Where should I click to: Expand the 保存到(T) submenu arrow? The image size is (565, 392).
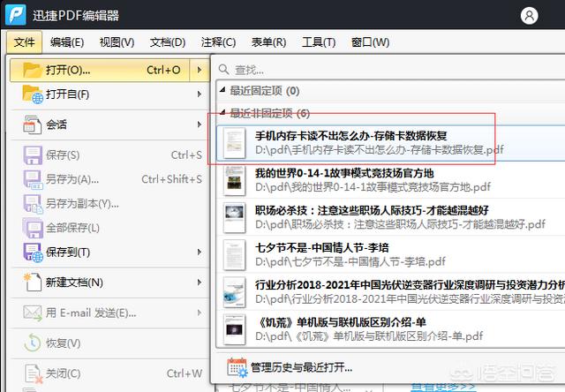[x=200, y=253]
